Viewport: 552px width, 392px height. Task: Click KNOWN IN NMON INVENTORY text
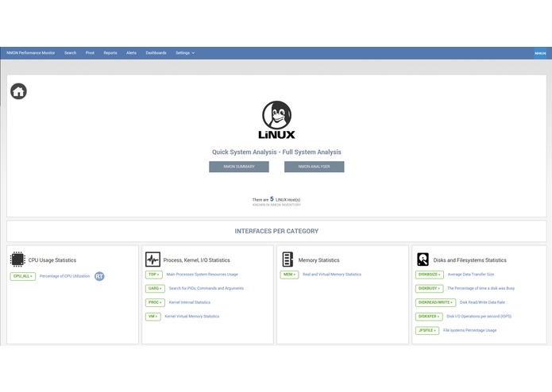coord(276,205)
